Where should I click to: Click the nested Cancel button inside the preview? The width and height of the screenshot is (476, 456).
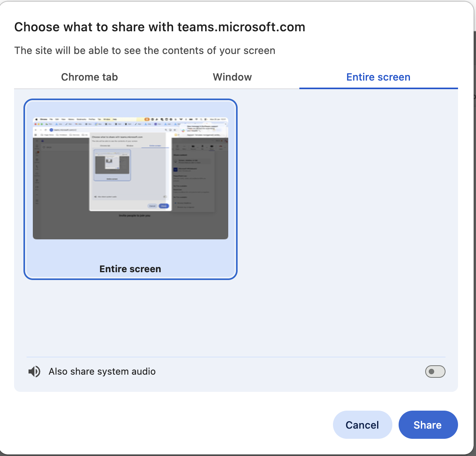152,206
